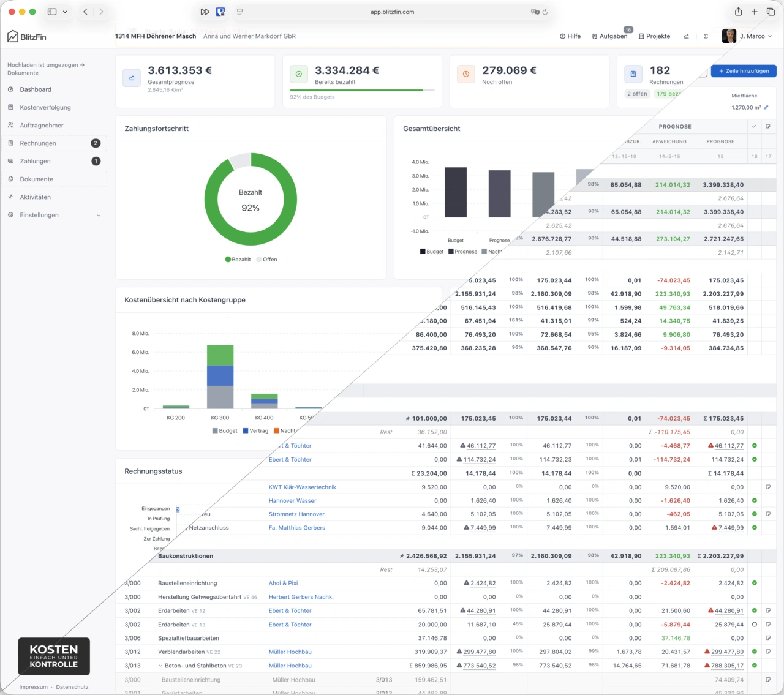The width and height of the screenshot is (784, 695).
Task: Edit Mietfläche with the pencil icon
Action: [x=766, y=107]
